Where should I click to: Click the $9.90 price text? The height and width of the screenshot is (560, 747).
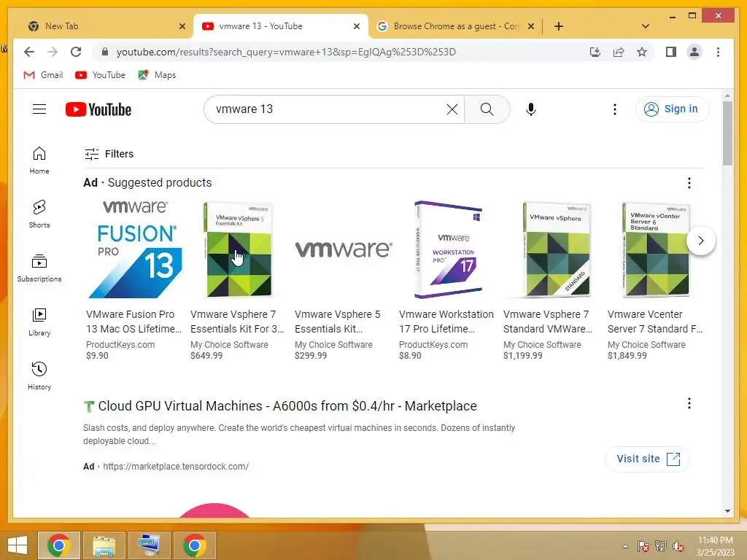click(x=97, y=356)
